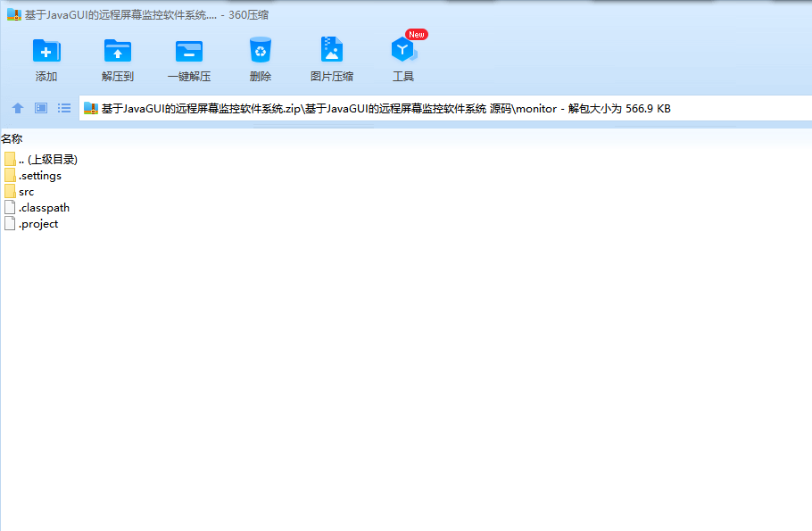Select the .settings folder icon
This screenshot has height=531, width=812.
coord(10,175)
